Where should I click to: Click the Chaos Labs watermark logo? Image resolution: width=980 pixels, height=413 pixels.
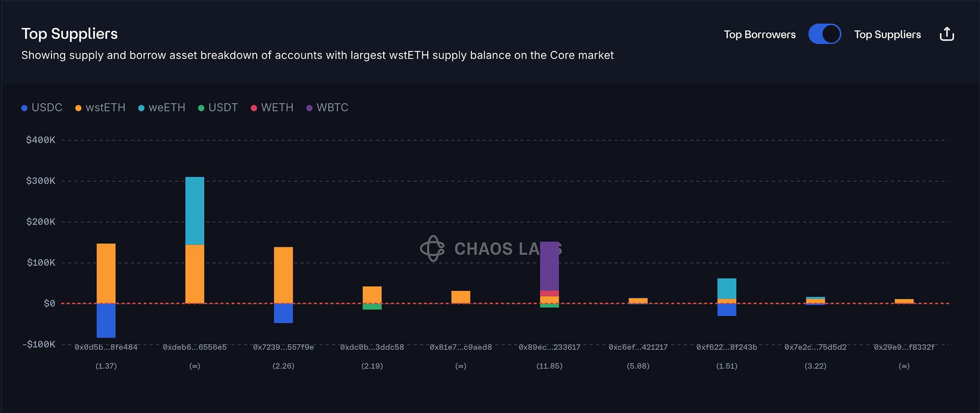433,249
